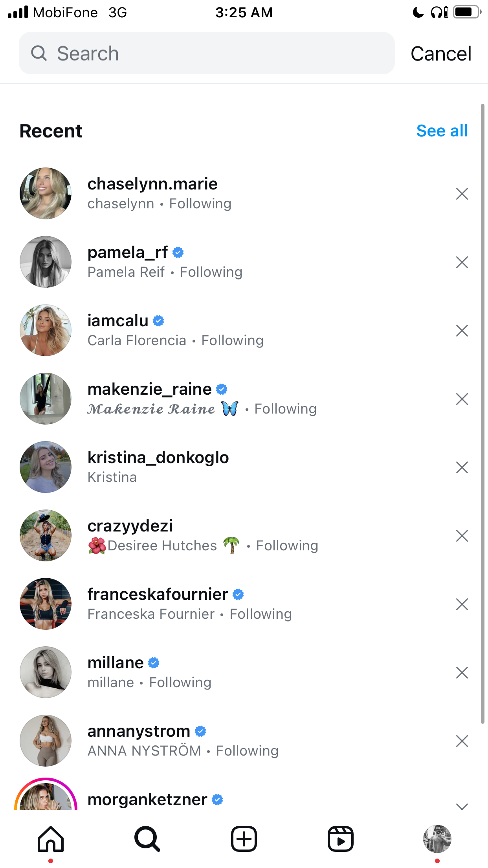Open the Reels tab icon

pyautogui.click(x=341, y=839)
